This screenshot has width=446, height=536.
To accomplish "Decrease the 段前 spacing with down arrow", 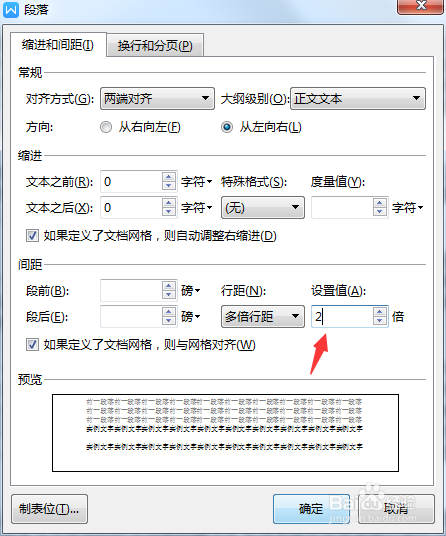I will 168,295.
